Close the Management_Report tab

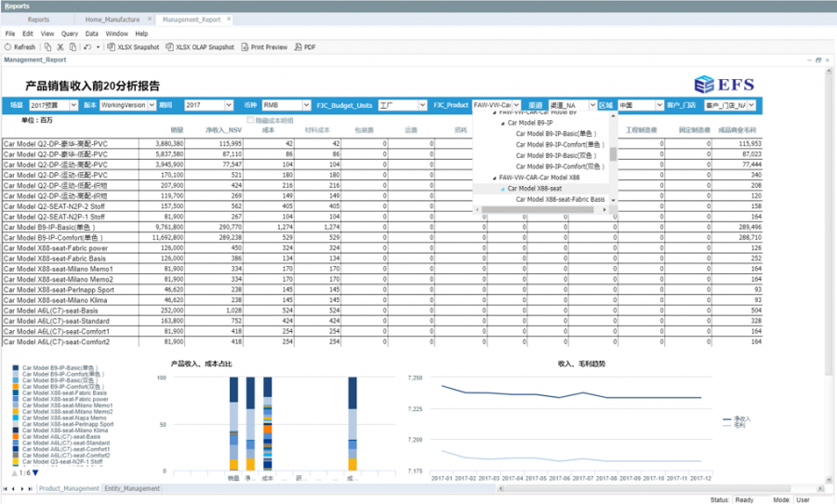coord(229,19)
